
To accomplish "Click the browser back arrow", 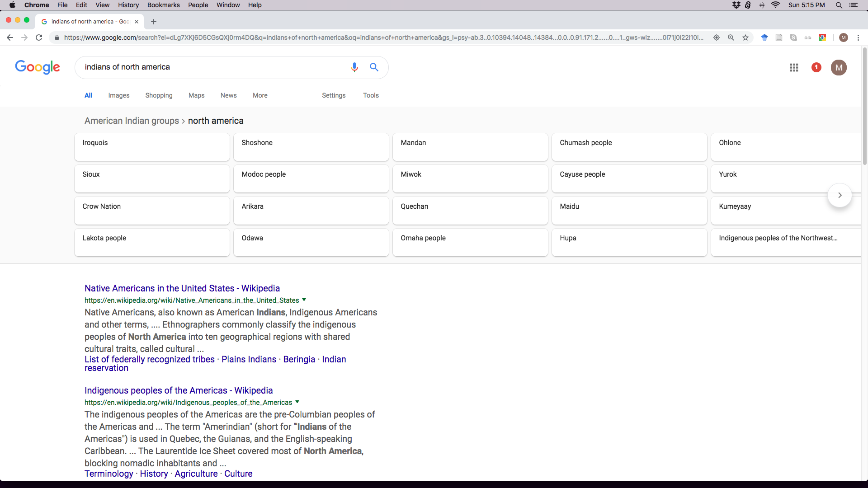I will (10, 38).
